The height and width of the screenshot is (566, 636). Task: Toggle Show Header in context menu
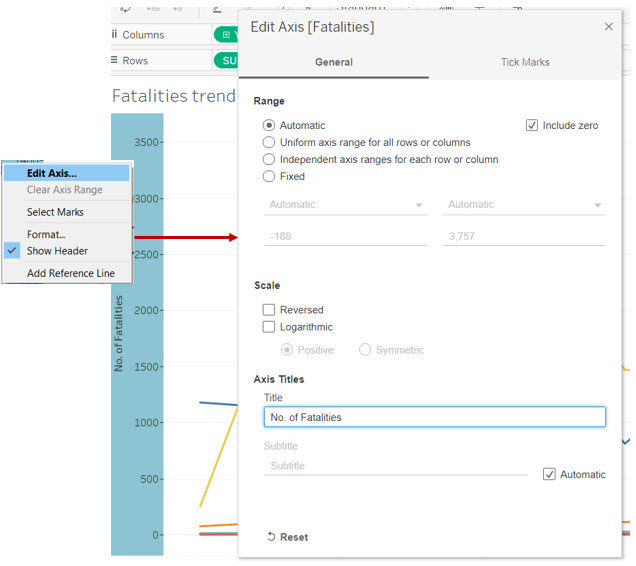pyautogui.click(x=57, y=251)
